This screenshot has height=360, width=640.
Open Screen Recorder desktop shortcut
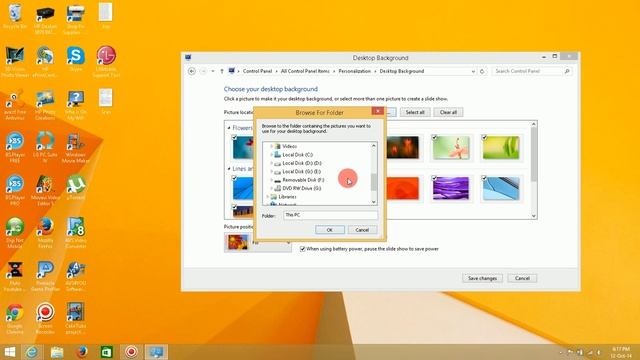tap(45, 319)
